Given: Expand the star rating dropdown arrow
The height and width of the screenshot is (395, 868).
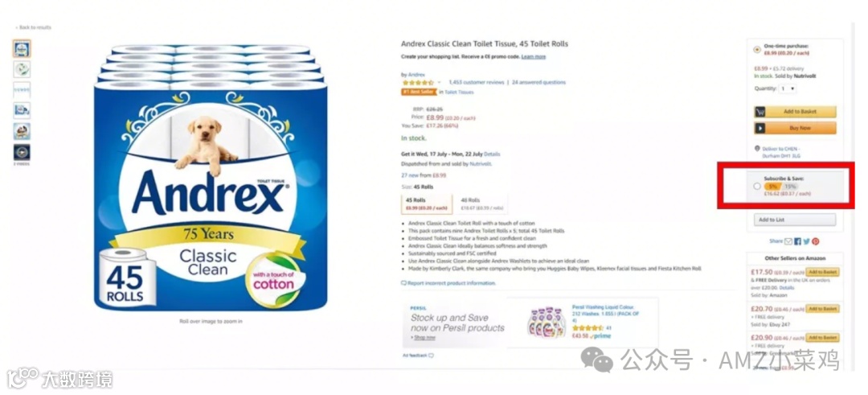Looking at the screenshot, I should pos(439,83).
